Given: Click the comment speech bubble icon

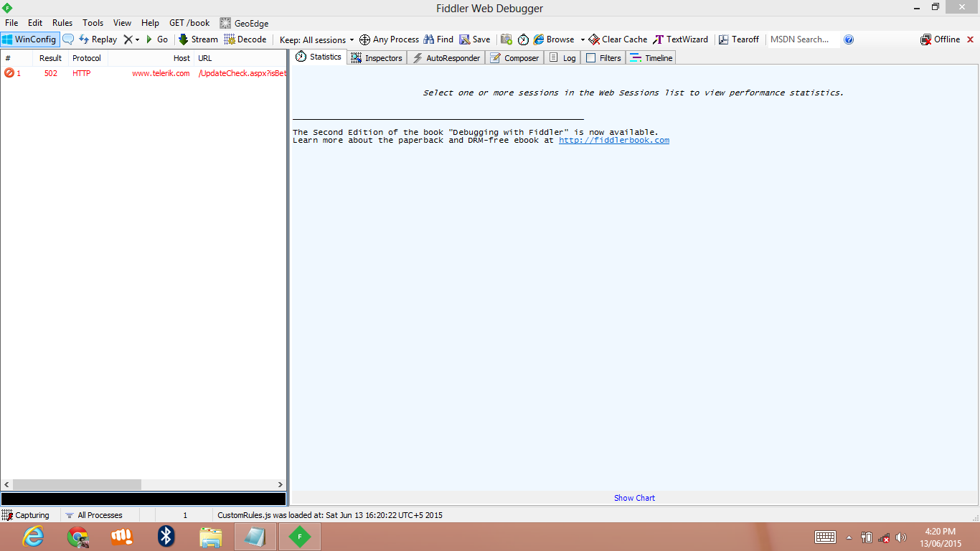Looking at the screenshot, I should (x=68, y=39).
